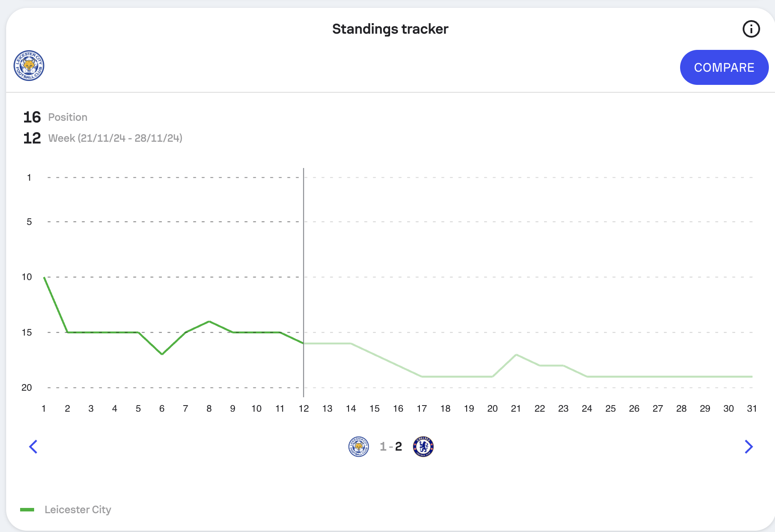Select week 17 on the chart axis
The width and height of the screenshot is (775, 532).
422,409
